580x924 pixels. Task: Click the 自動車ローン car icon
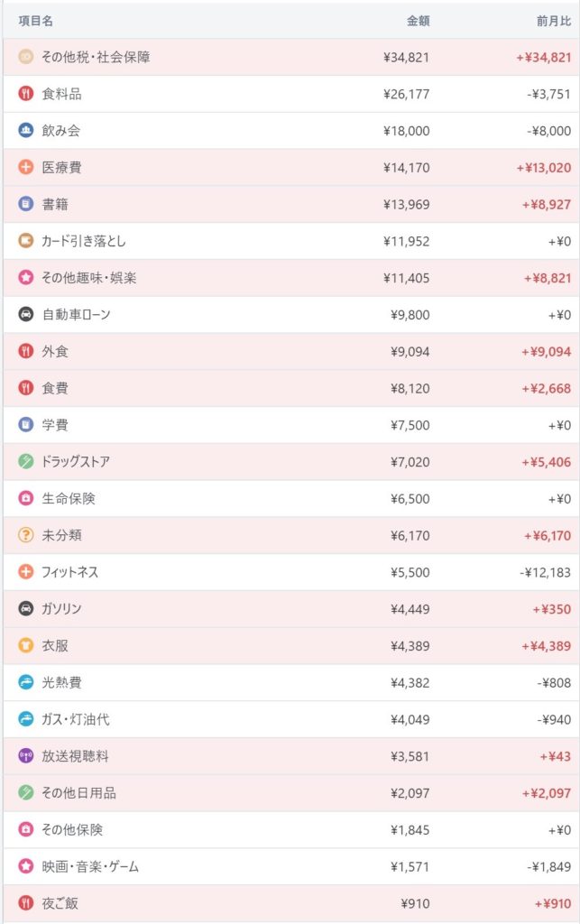pyautogui.click(x=25, y=315)
